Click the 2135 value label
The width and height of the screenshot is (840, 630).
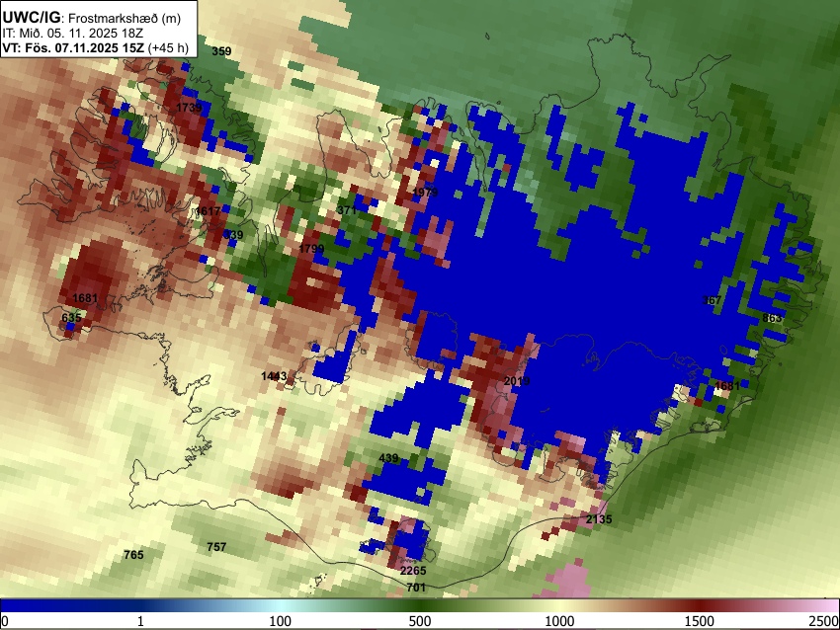[599, 519]
